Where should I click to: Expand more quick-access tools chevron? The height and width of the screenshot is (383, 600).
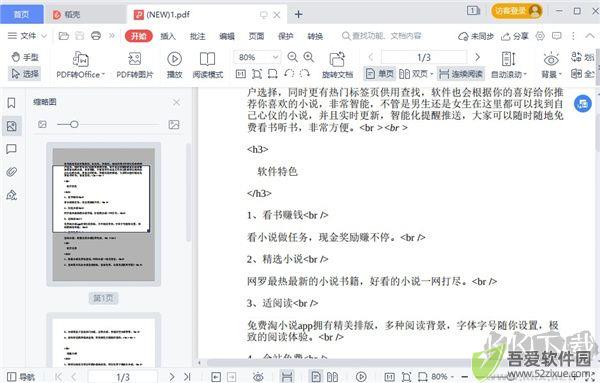[112, 36]
